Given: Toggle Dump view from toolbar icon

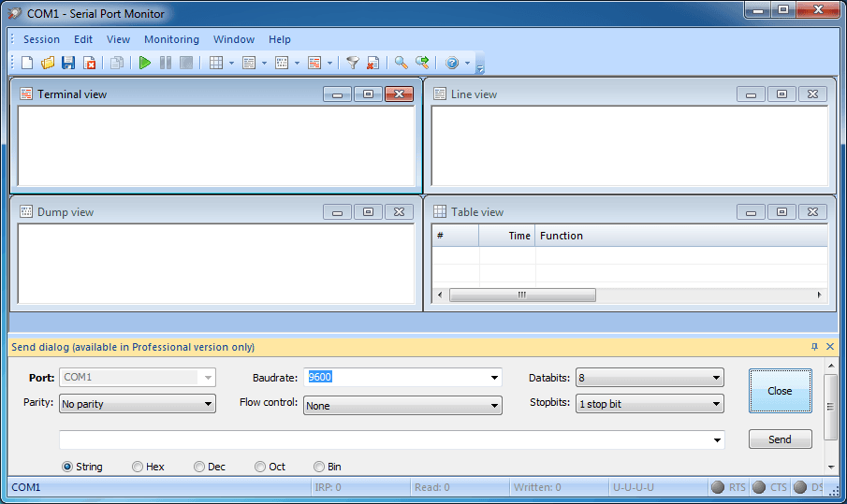Looking at the screenshot, I should 282,63.
